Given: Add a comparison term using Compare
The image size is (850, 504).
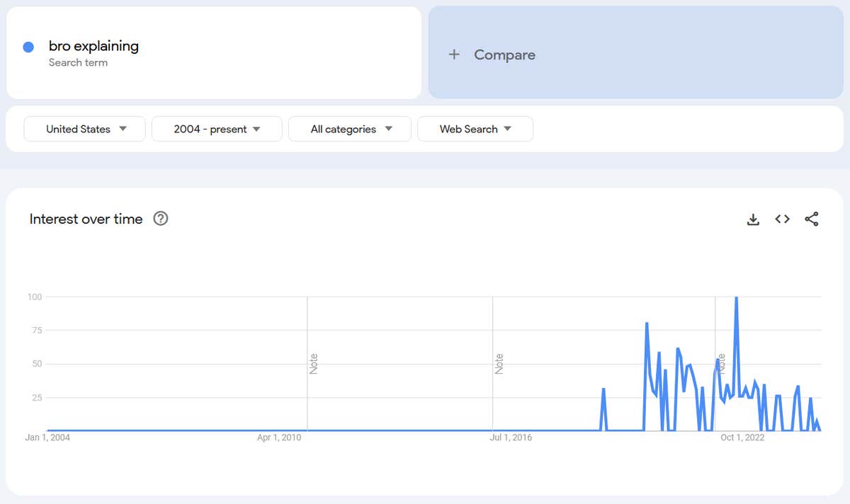Looking at the screenshot, I should [504, 55].
